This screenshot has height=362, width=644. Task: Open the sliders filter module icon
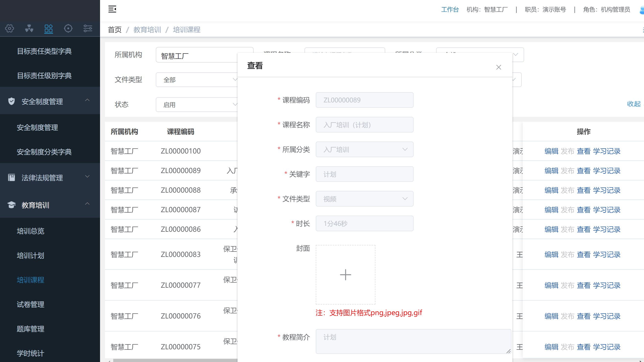pos(88,29)
